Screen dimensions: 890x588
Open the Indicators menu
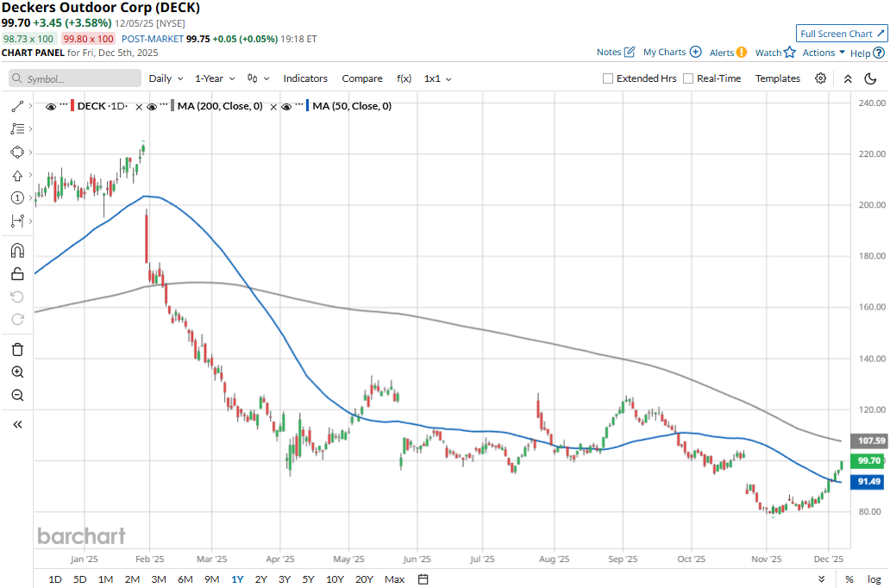click(x=305, y=78)
